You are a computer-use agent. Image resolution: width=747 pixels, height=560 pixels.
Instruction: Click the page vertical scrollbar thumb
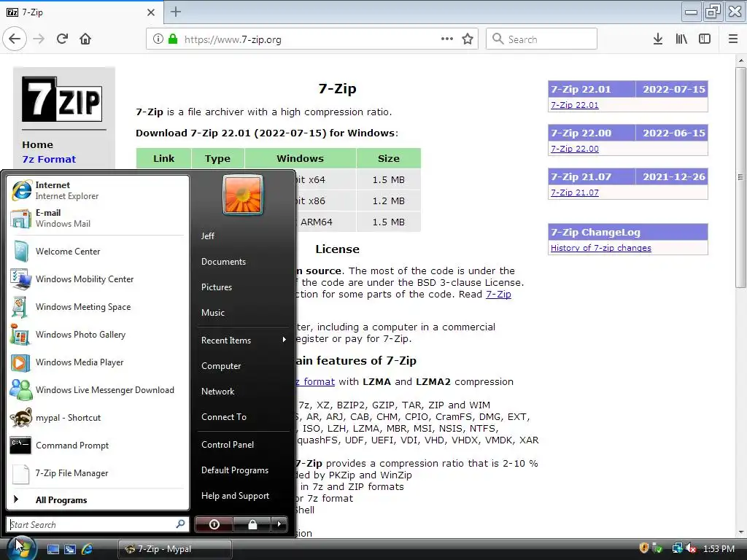click(x=740, y=177)
